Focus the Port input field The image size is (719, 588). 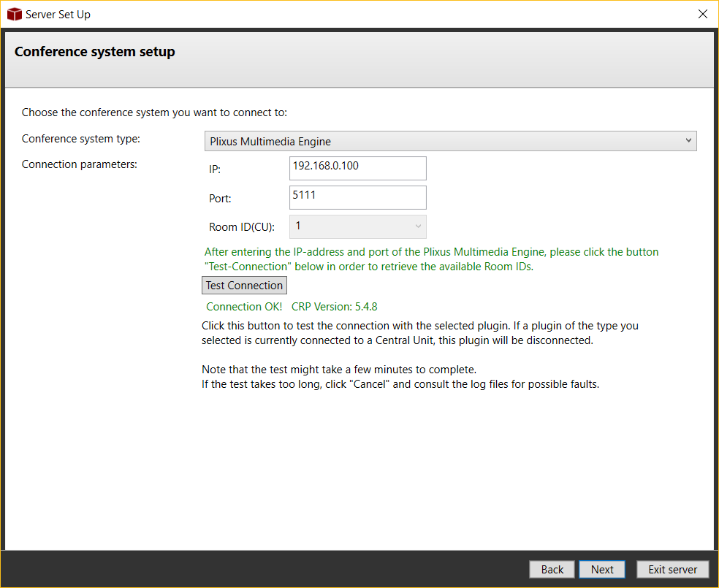tap(358, 197)
